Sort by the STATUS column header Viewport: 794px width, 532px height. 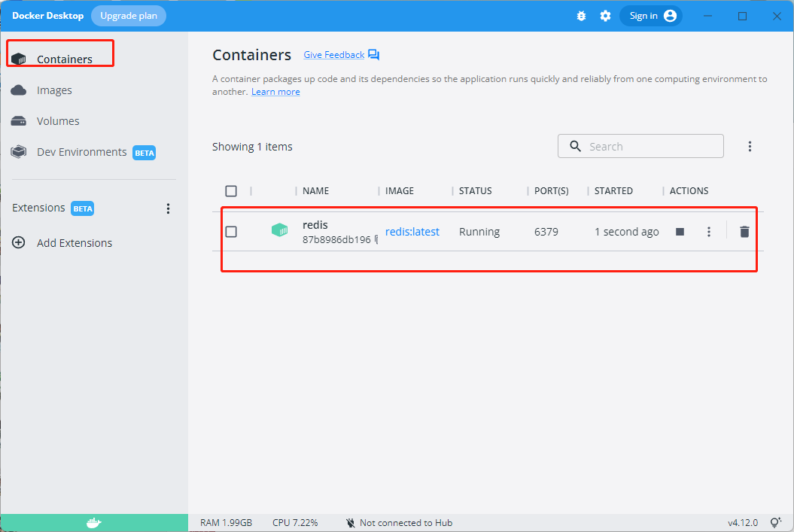(475, 191)
